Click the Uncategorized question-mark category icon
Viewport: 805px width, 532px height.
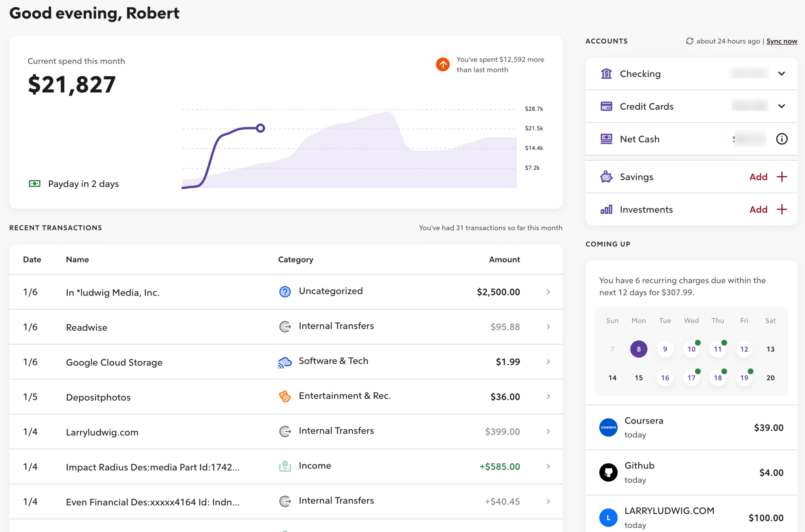point(284,292)
